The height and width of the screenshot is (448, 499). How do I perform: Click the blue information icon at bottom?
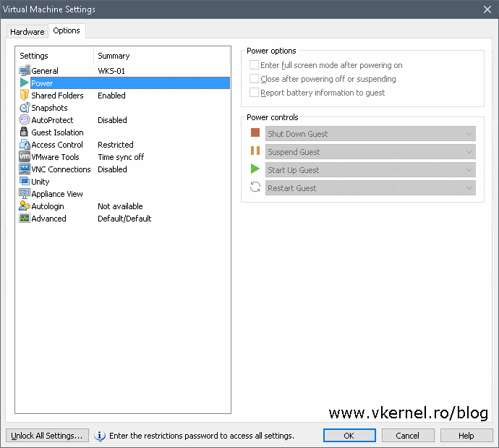[x=100, y=436]
